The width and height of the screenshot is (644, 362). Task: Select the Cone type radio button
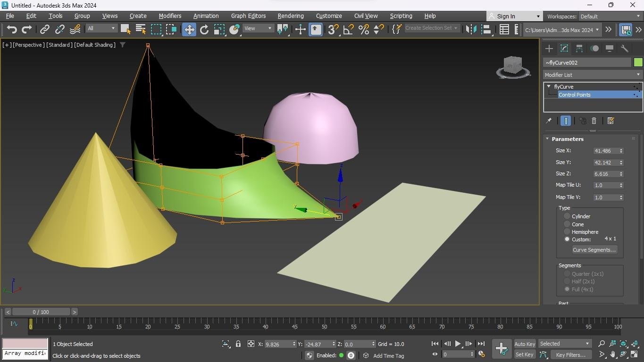click(x=567, y=224)
